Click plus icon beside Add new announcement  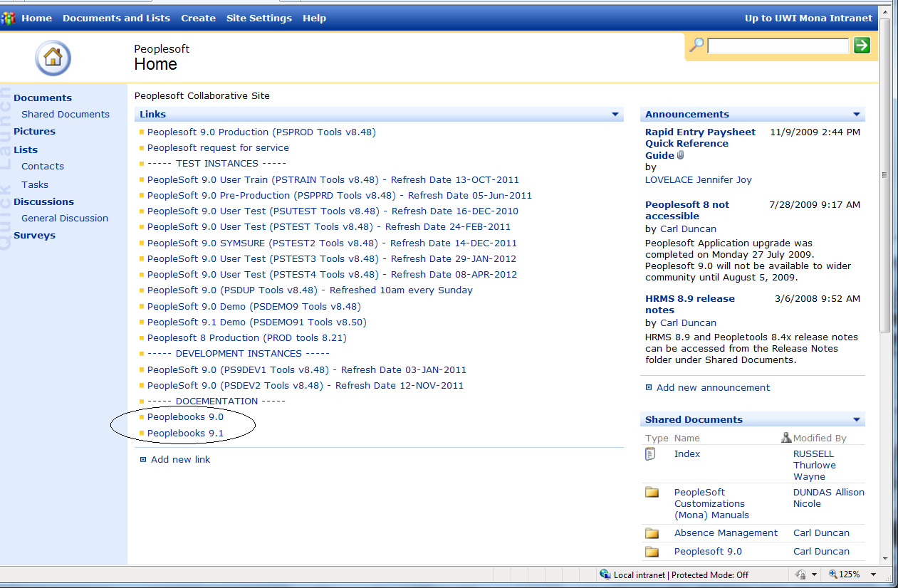(x=649, y=388)
